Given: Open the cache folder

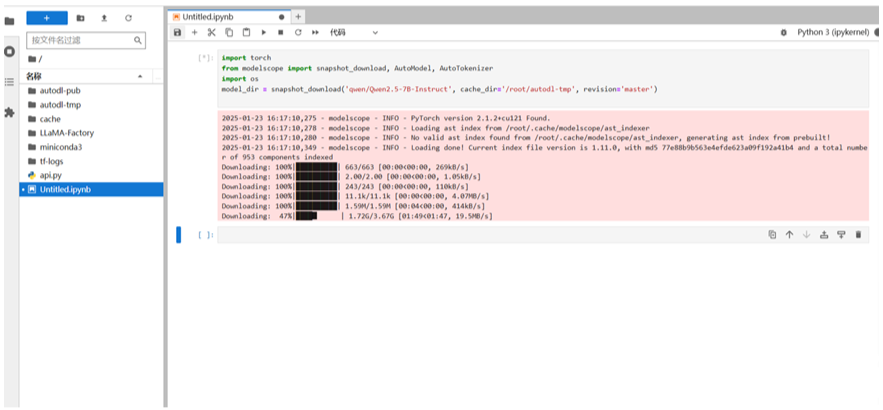Looking at the screenshot, I should 91,119.
